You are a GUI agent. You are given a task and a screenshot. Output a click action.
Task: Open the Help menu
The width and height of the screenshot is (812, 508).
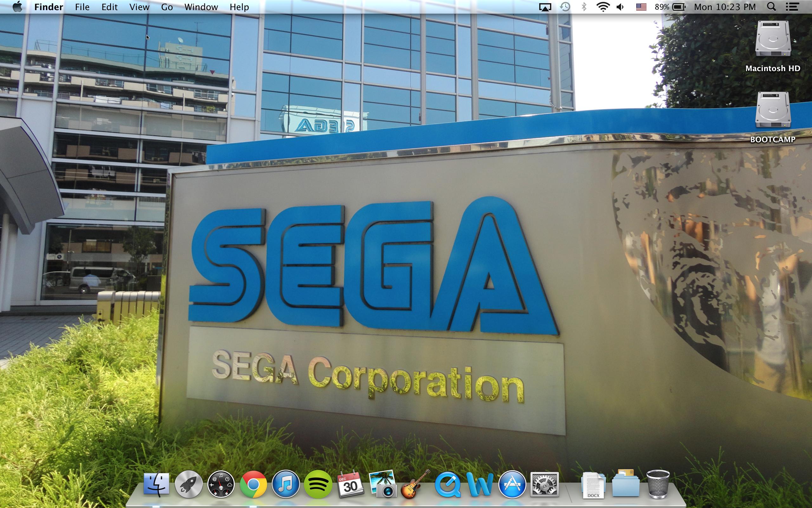coord(239,7)
